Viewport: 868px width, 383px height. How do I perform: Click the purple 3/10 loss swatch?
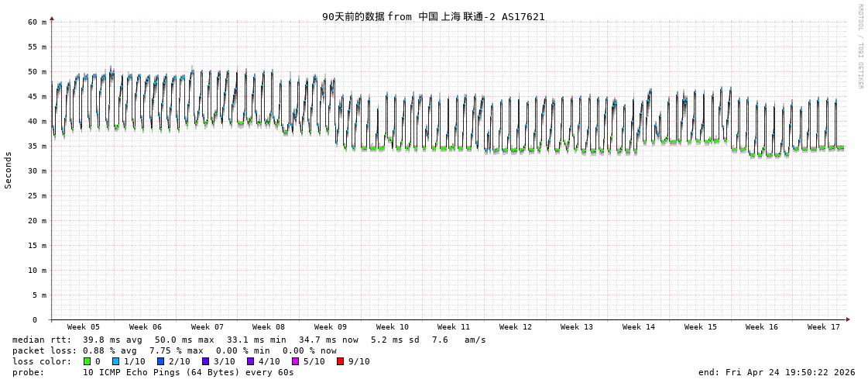click(206, 361)
